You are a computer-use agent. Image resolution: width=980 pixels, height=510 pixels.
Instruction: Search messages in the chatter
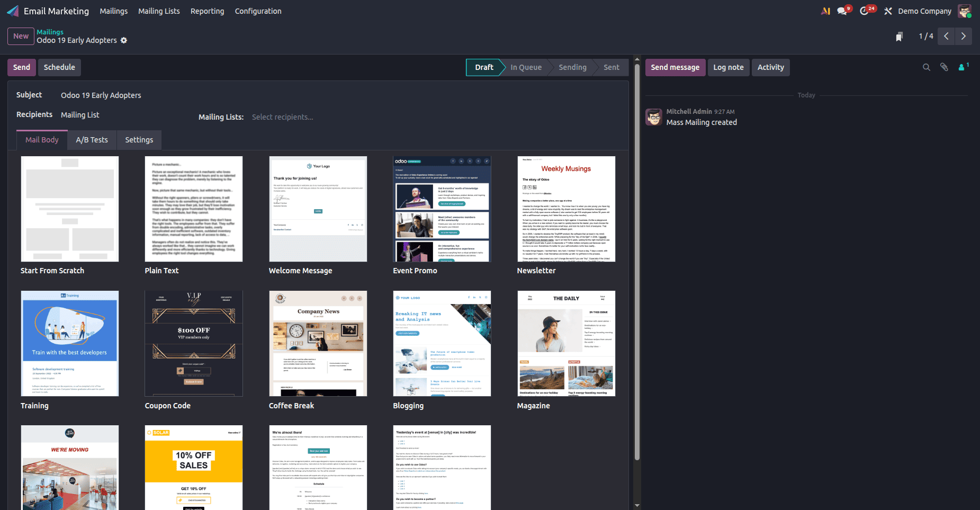[x=927, y=67]
